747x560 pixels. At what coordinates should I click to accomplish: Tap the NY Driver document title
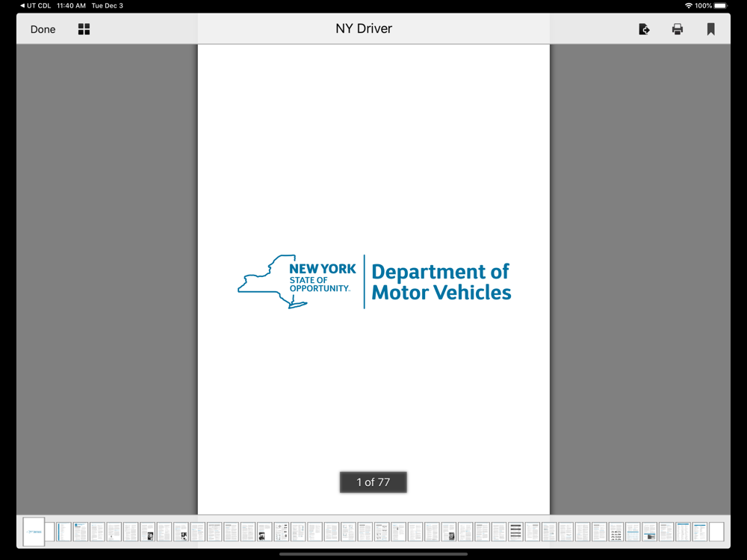[364, 28]
